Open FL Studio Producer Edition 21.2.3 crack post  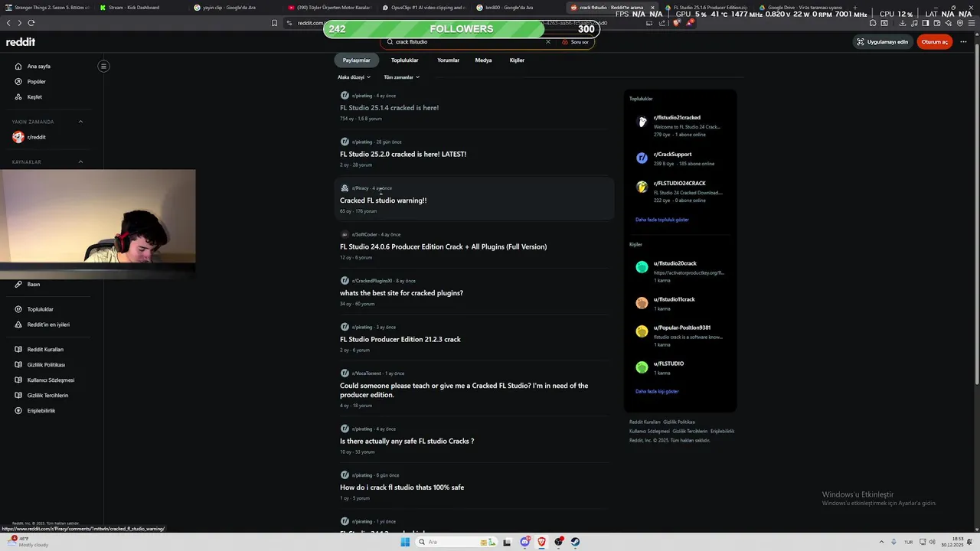(x=400, y=339)
